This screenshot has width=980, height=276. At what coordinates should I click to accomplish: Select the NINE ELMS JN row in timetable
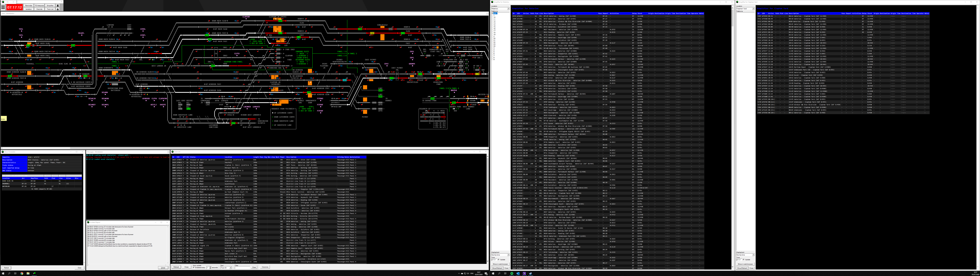click(x=42, y=181)
